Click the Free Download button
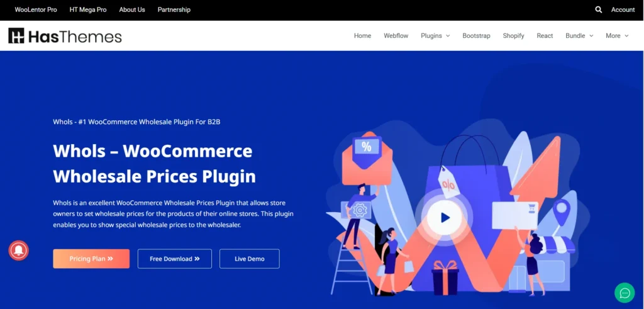The image size is (644, 309). point(175,259)
